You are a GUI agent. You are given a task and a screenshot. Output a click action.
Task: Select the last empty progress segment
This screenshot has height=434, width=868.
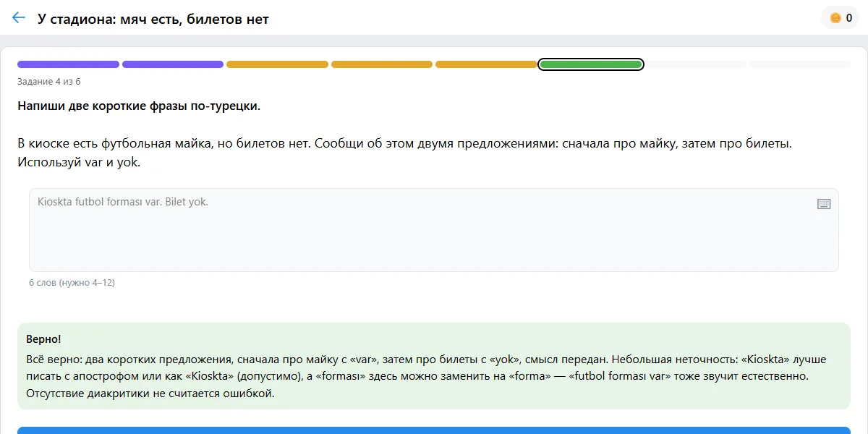[800, 64]
